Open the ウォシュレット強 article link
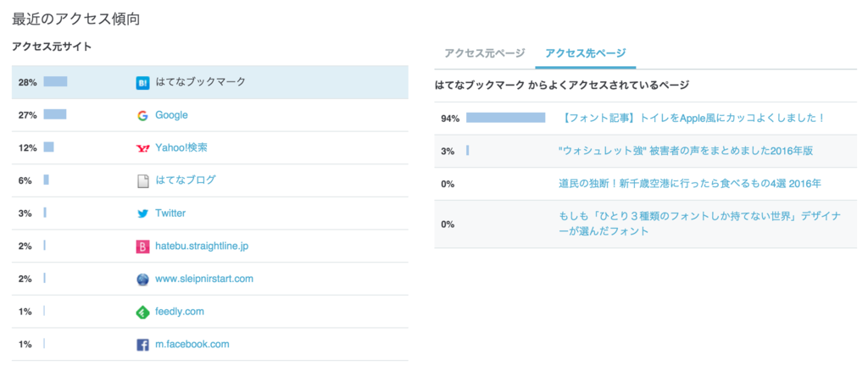 pos(686,151)
